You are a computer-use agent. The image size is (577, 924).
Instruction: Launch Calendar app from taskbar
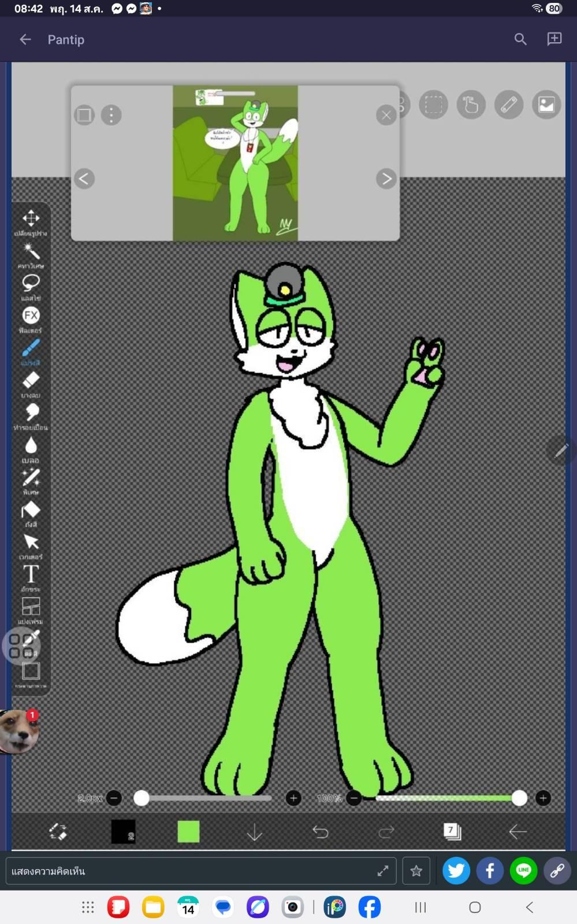188,907
